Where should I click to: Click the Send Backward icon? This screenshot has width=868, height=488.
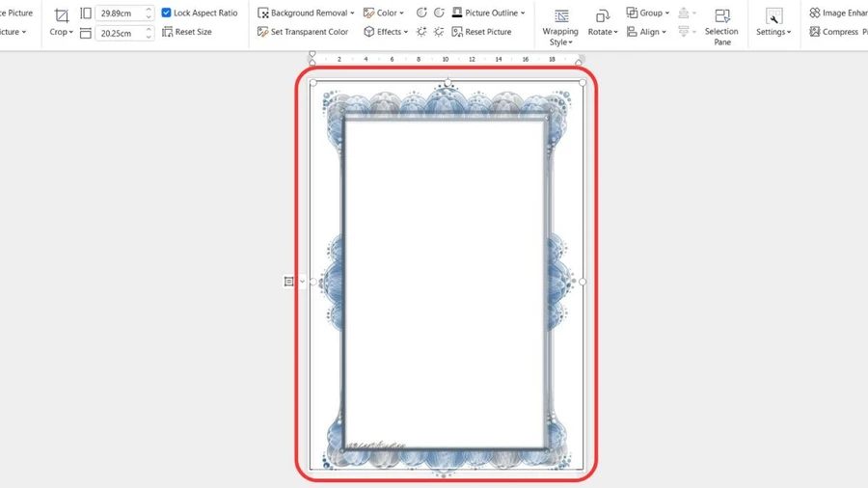[684, 32]
